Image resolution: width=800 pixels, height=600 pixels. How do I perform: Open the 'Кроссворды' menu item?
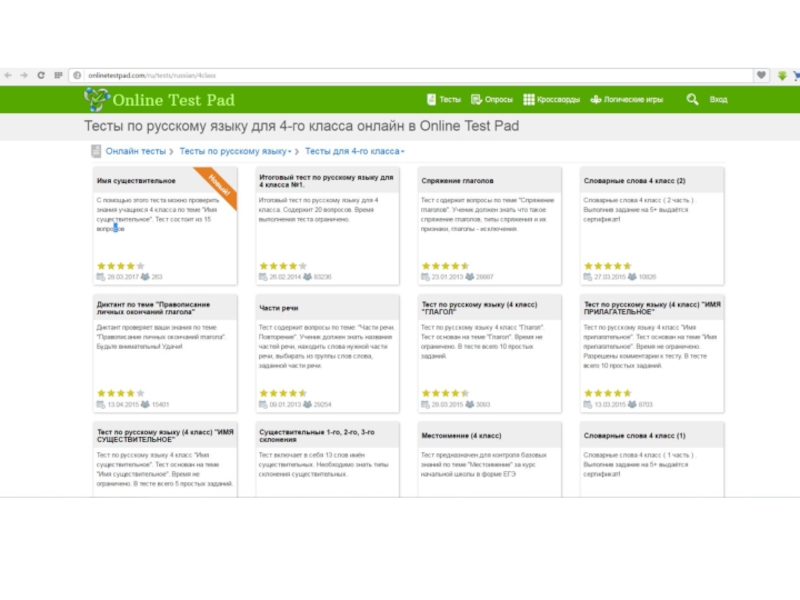[551, 100]
